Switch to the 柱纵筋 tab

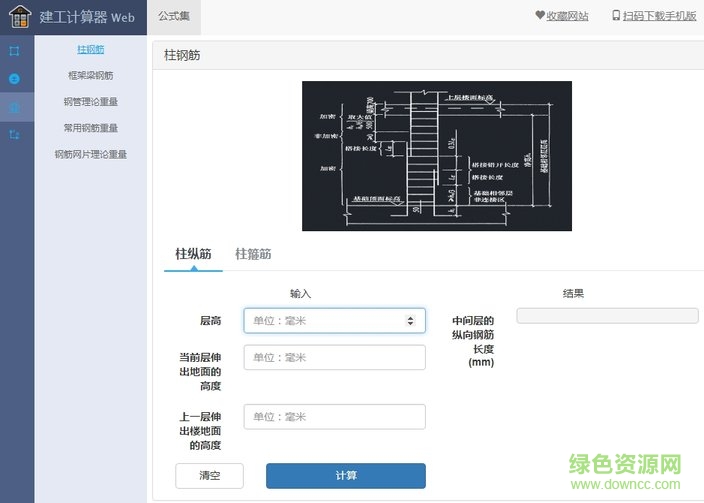193,254
